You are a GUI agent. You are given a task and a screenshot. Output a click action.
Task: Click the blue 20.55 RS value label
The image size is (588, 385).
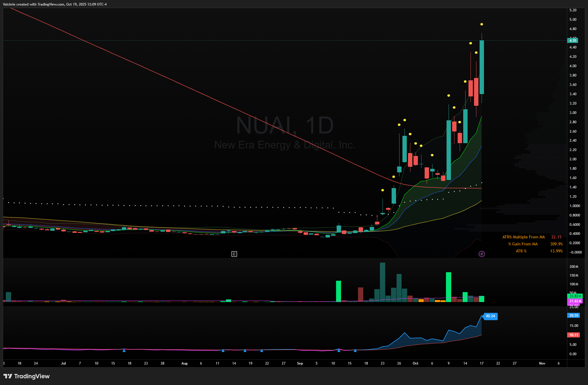573,315
